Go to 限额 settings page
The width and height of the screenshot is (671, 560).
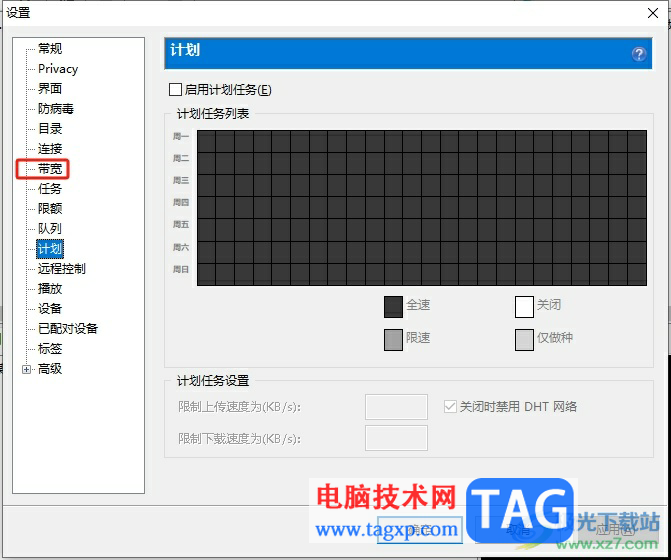(50, 208)
